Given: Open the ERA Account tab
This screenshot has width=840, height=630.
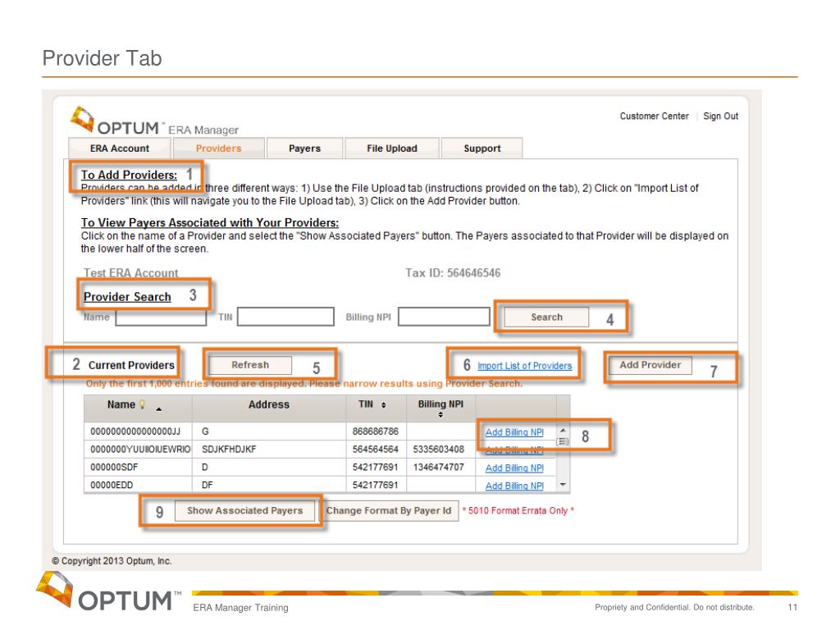Looking at the screenshot, I should pyautogui.click(x=120, y=148).
